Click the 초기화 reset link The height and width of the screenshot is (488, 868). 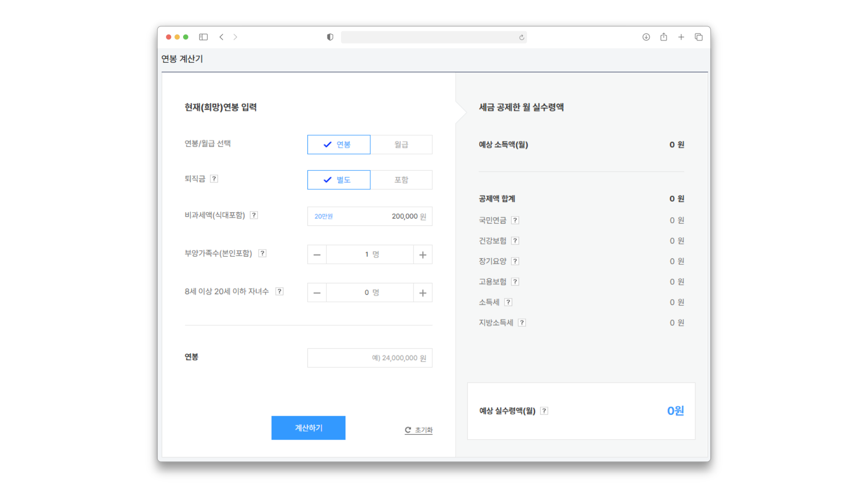(419, 430)
